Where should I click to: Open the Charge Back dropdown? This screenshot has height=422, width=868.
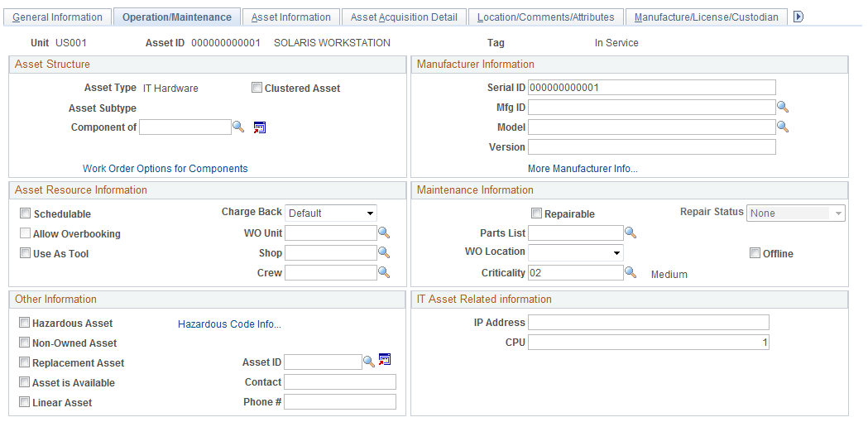[331, 213]
